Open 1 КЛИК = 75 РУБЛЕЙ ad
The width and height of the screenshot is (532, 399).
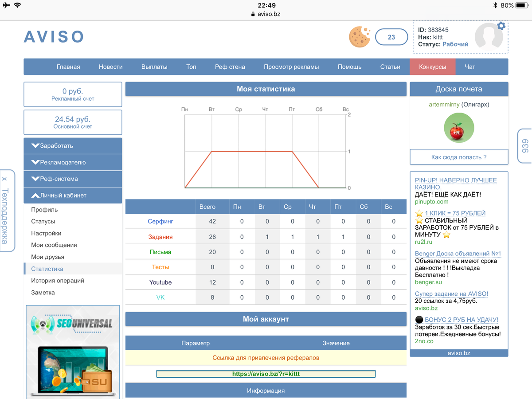pos(455,213)
